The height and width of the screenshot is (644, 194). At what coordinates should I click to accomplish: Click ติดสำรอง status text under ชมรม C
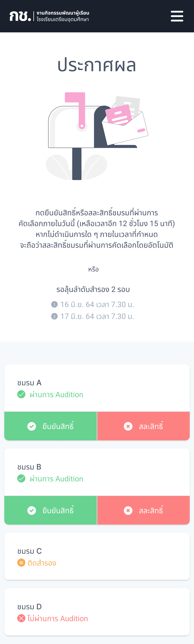coord(42,563)
